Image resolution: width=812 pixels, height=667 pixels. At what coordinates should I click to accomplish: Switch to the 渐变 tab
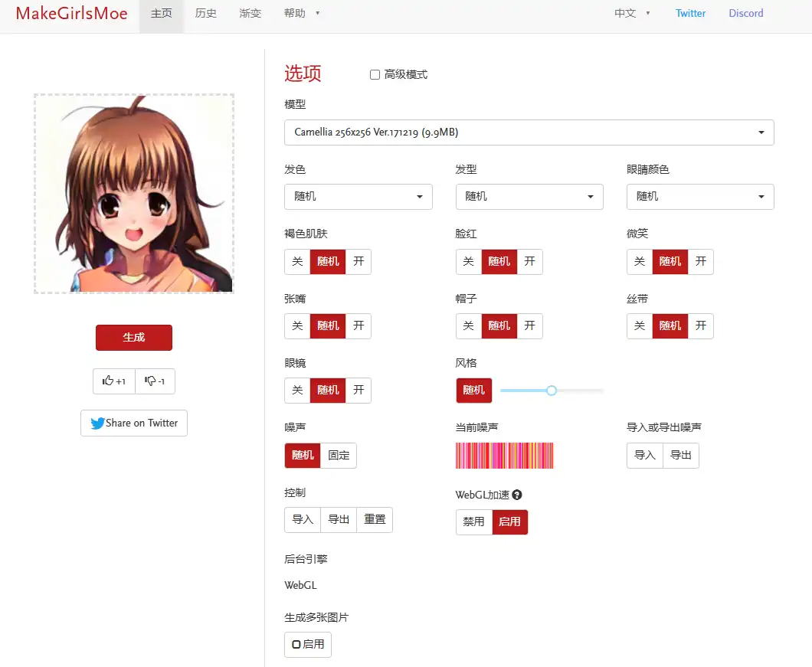click(x=250, y=14)
